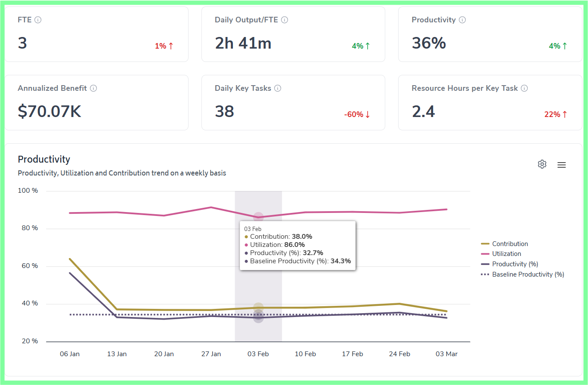Click the Utilization data point at 03 Feb
Viewport: 588px width, 385px height.
pyautogui.click(x=258, y=217)
